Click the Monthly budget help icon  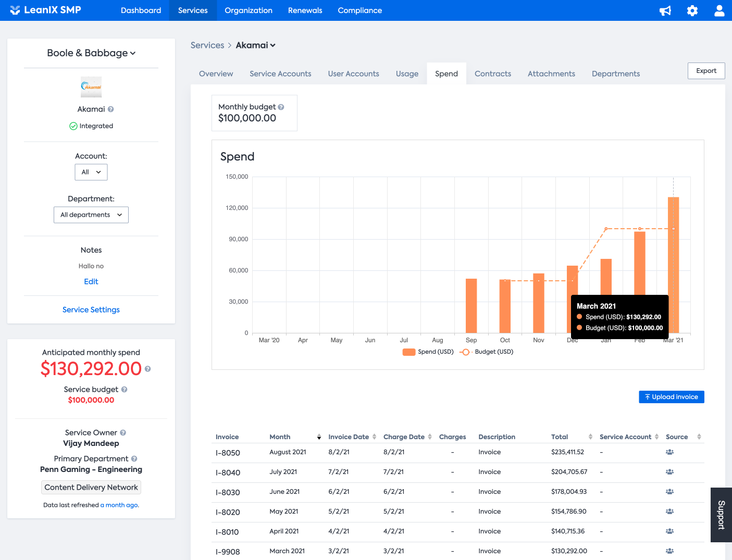coord(281,107)
